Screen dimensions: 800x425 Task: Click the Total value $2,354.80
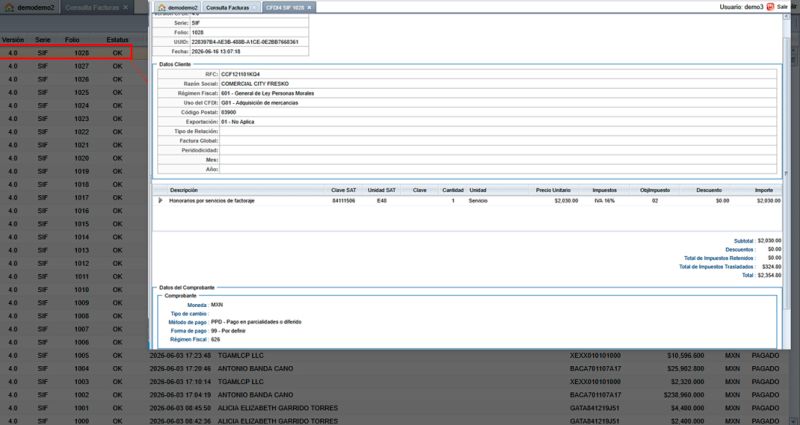tap(769, 275)
